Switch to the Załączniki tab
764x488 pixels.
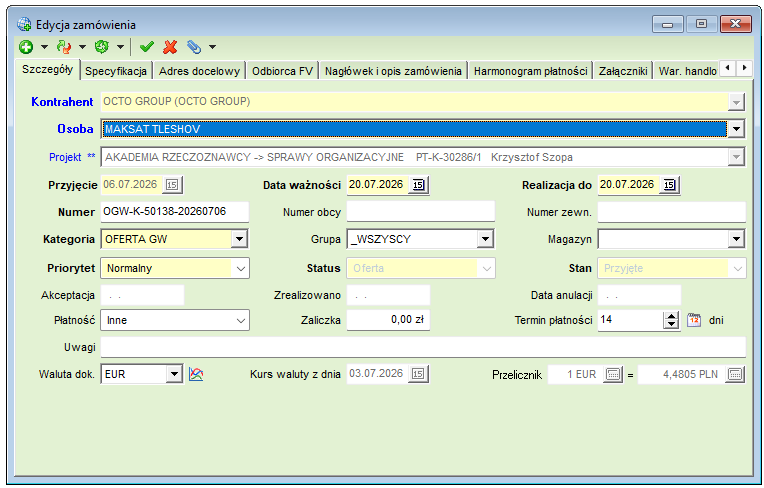click(623, 71)
